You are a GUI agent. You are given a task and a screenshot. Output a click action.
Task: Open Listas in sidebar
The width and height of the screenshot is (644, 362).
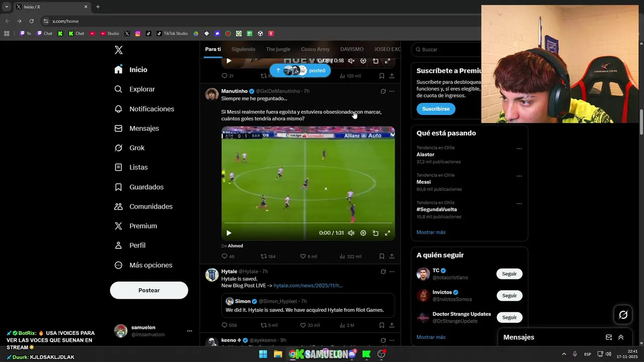tap(131, 167)
